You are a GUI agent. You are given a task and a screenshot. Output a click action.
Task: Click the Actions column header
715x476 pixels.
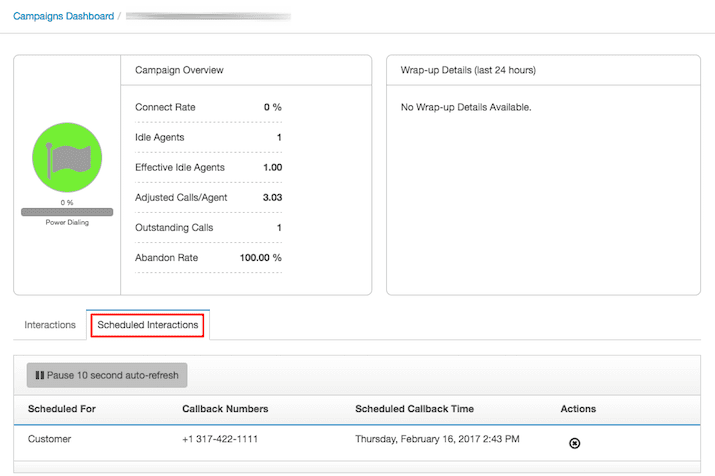578,409
